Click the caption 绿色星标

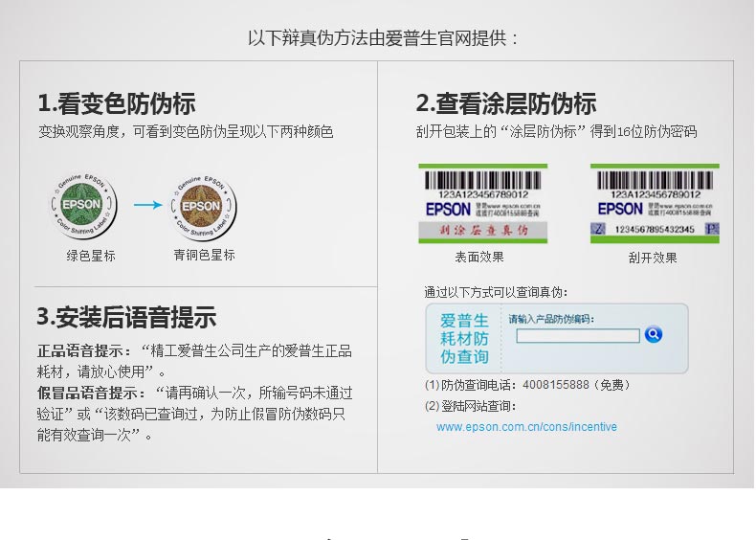pos(91,256)
